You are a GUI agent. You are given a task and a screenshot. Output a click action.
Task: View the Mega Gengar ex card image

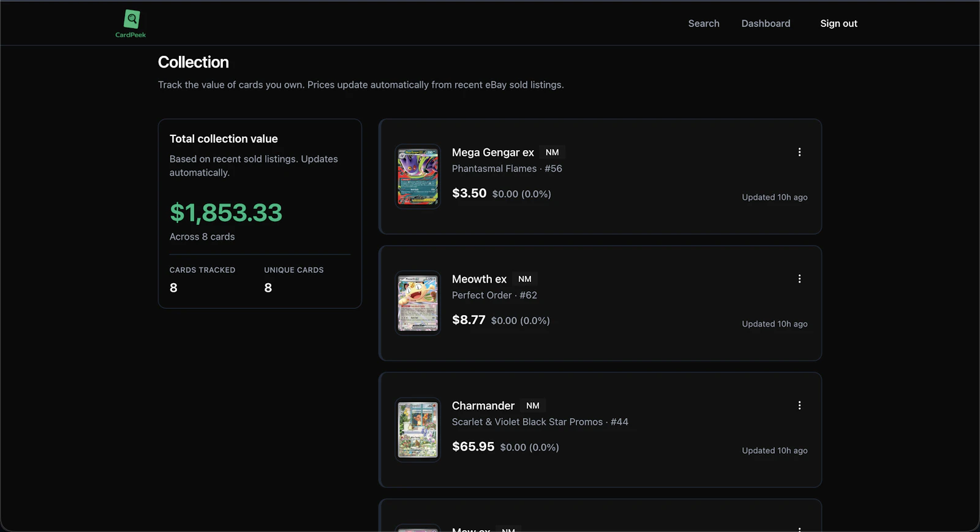418,177
